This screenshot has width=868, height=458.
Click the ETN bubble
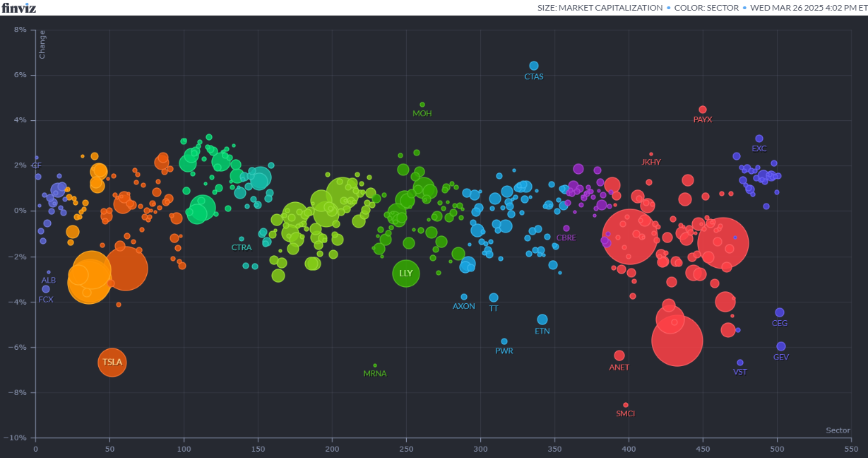pyautogui.click(x=542, y=319)
